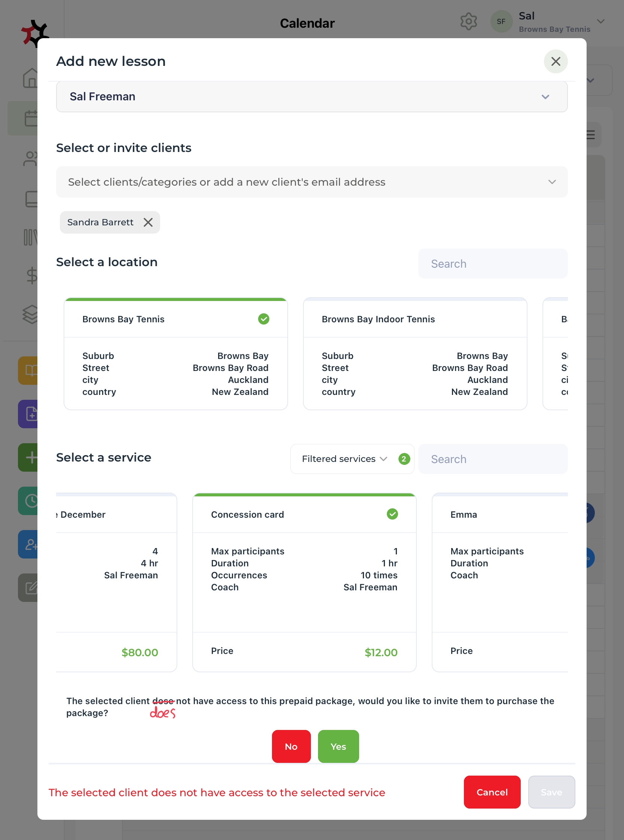Open the clients sidebar icon
Screen dimensions: 624x840
[30, 159]
